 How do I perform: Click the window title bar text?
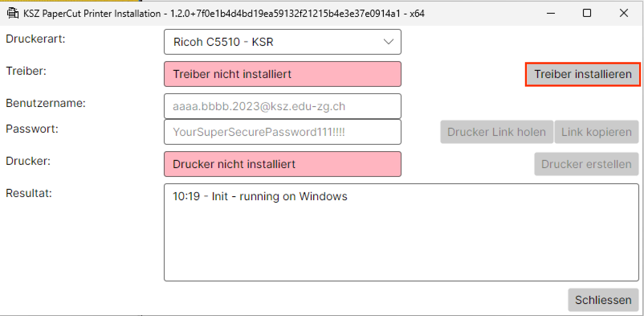click(x=224, y=14)
